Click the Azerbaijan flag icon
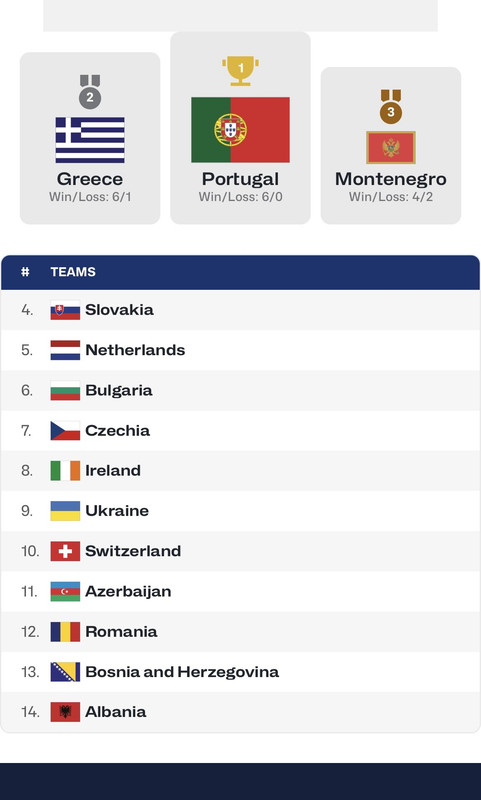 [65, 591]
